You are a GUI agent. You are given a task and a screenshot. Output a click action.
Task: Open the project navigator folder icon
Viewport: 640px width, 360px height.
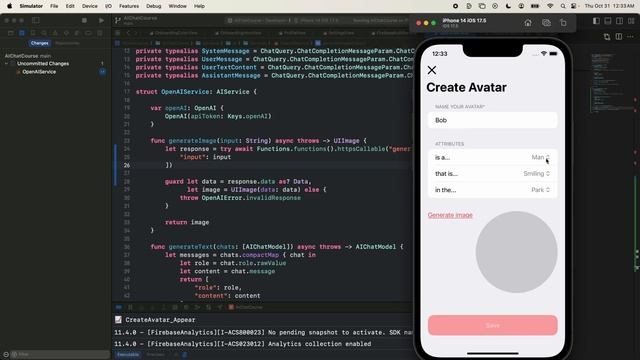[11, 33]
